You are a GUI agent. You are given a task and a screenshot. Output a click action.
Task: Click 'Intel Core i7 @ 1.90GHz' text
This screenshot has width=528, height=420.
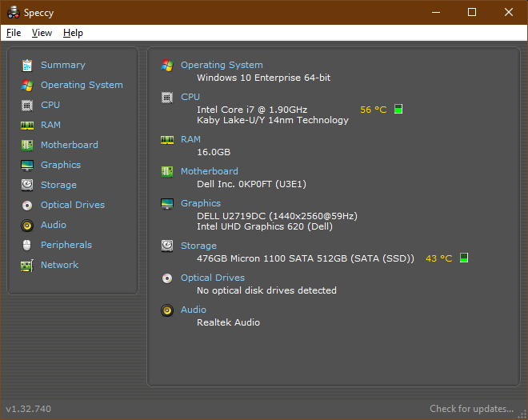pos(252,110)
